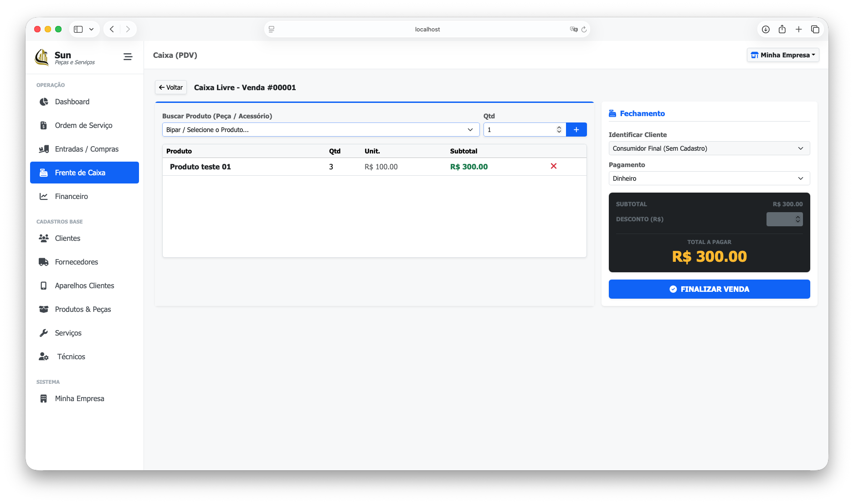Click the Desconto (R$) input field
The height and width of the screenshot is (504, 854).
pos(781,219)
